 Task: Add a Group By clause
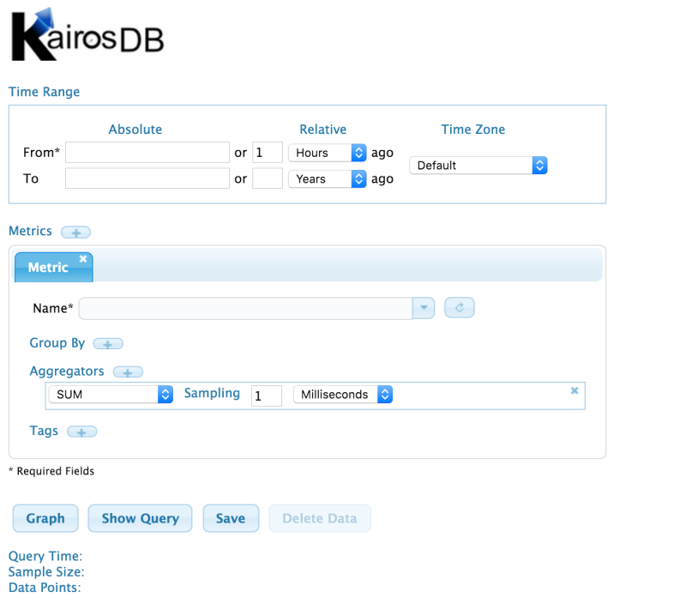tap(108, 344)
